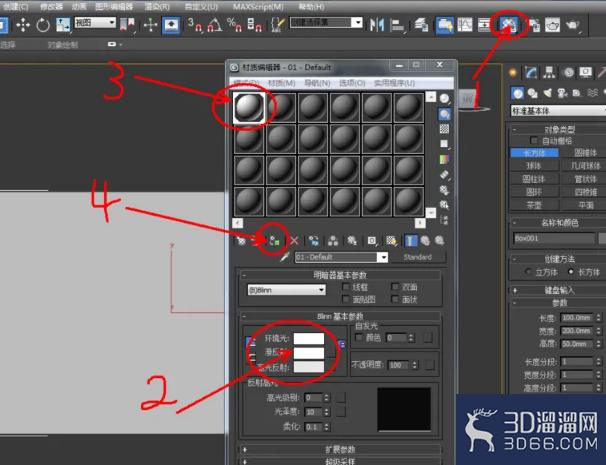Click Make Unique icon in Material Editor

[x=333, y=241]
